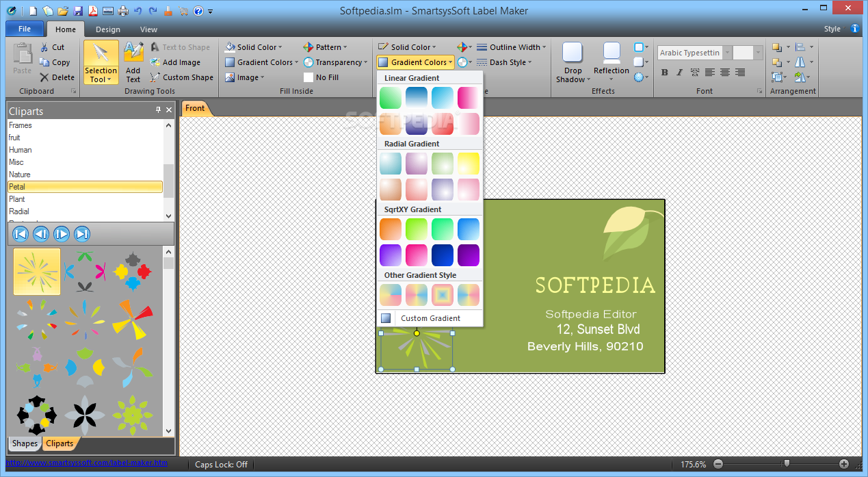Pick orange SqrtXY Gradient swatch
Viewport: 868px width, 477px height.
pos(391,229)
